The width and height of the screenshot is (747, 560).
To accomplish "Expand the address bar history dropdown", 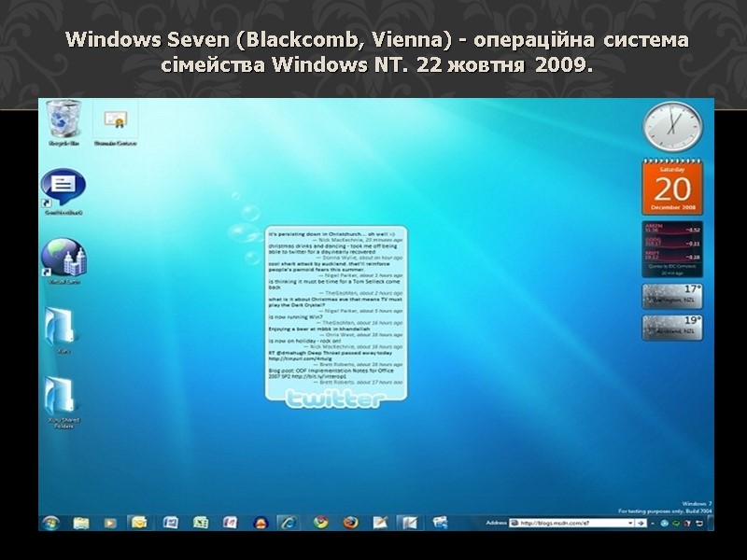I will point(629,523).
